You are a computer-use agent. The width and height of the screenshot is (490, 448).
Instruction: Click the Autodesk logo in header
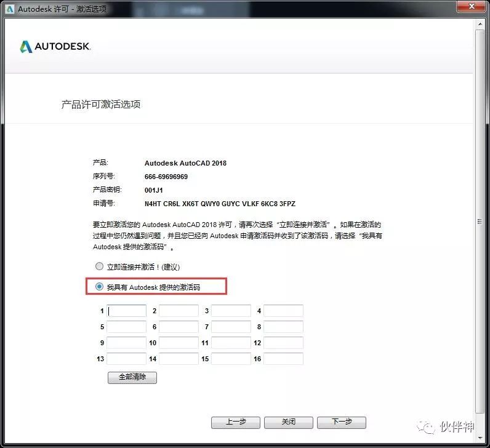[x=55, y=47]
